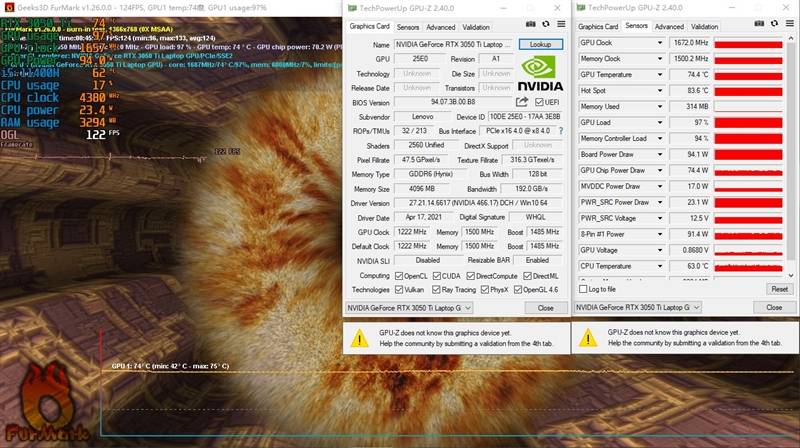This screenshot has height=448, width=800.
Task: Click the warning icon below left GPU-Z window
Action: [359, 338]
